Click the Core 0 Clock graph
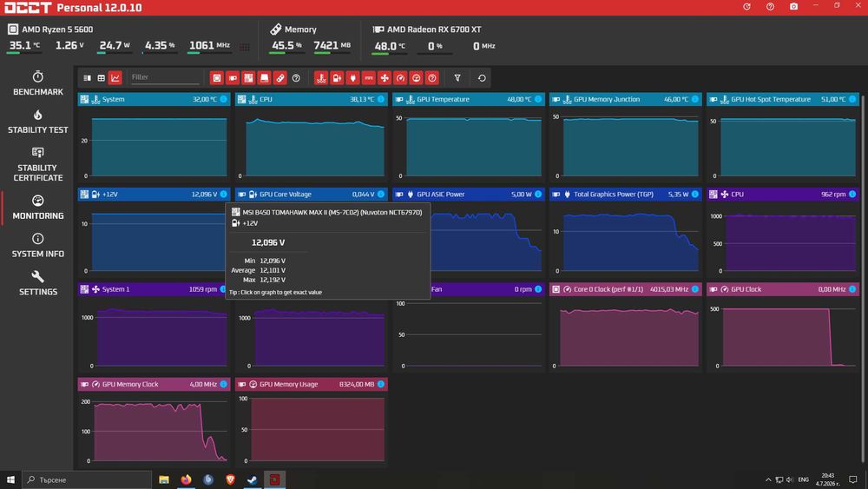 click(x=626, y=334)
